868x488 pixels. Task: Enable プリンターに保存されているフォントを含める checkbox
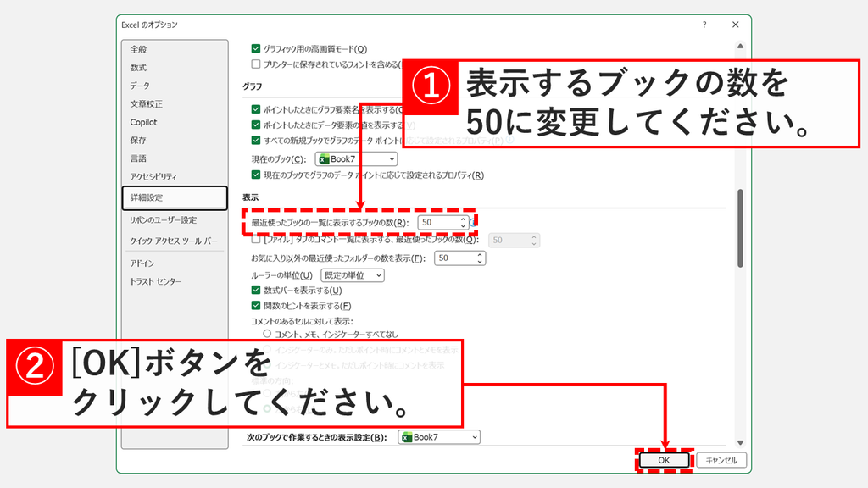coord(256,64)
